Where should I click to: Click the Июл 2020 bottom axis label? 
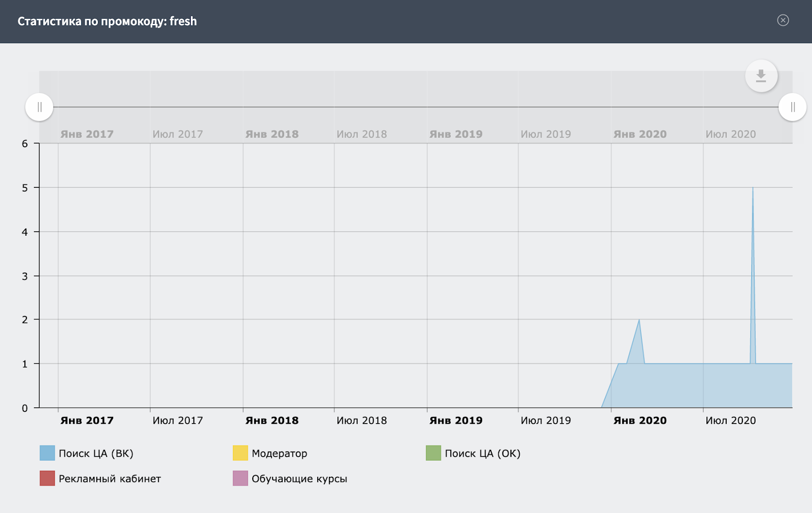pos(731,421)
